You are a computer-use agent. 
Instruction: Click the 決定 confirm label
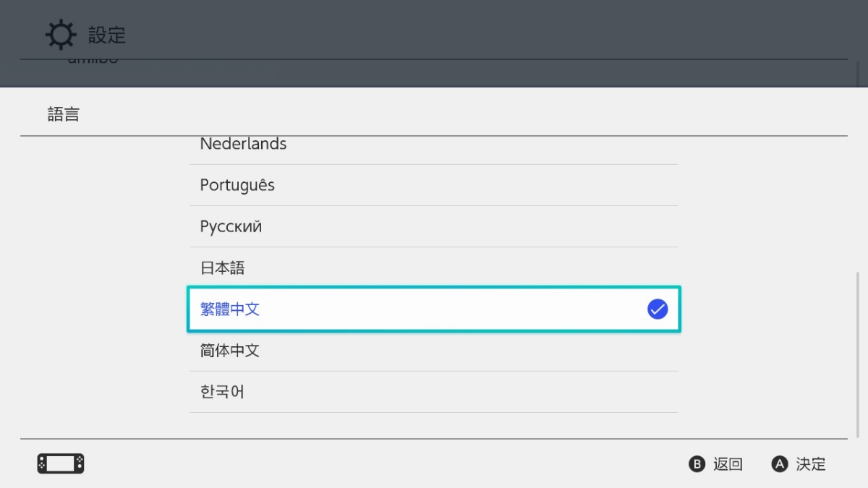pos(810,464)
